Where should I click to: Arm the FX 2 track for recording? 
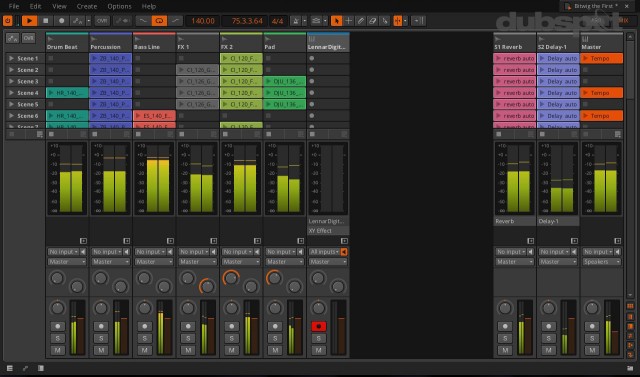pos(231,326)
